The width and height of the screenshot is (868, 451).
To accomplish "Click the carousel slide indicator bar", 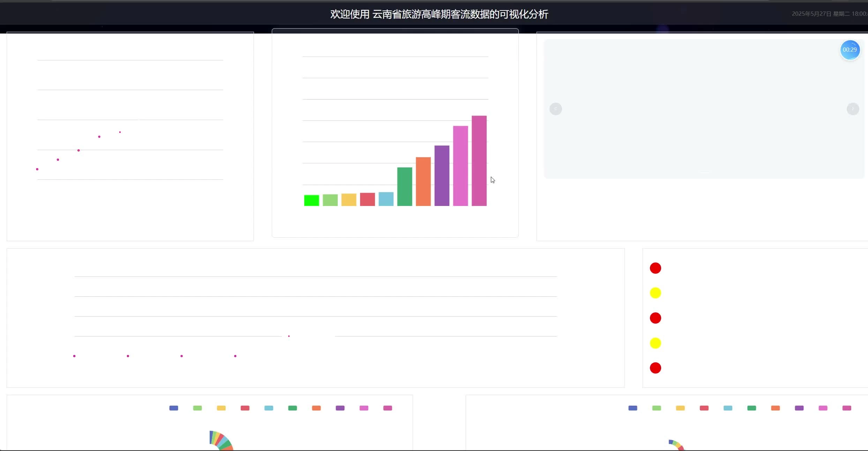I will point(704,172).
